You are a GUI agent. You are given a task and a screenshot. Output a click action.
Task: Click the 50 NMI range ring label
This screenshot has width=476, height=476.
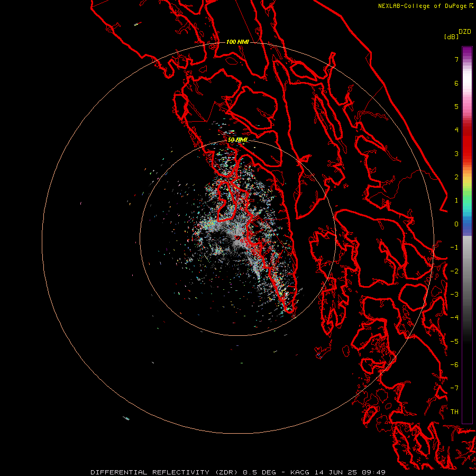(237, 140)
